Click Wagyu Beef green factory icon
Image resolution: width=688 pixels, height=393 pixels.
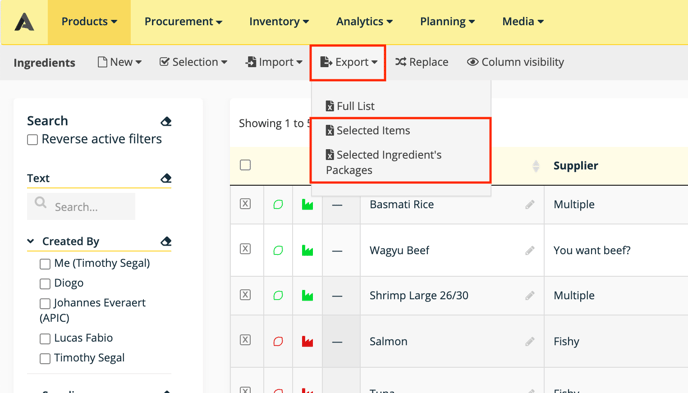click(307, 250)
